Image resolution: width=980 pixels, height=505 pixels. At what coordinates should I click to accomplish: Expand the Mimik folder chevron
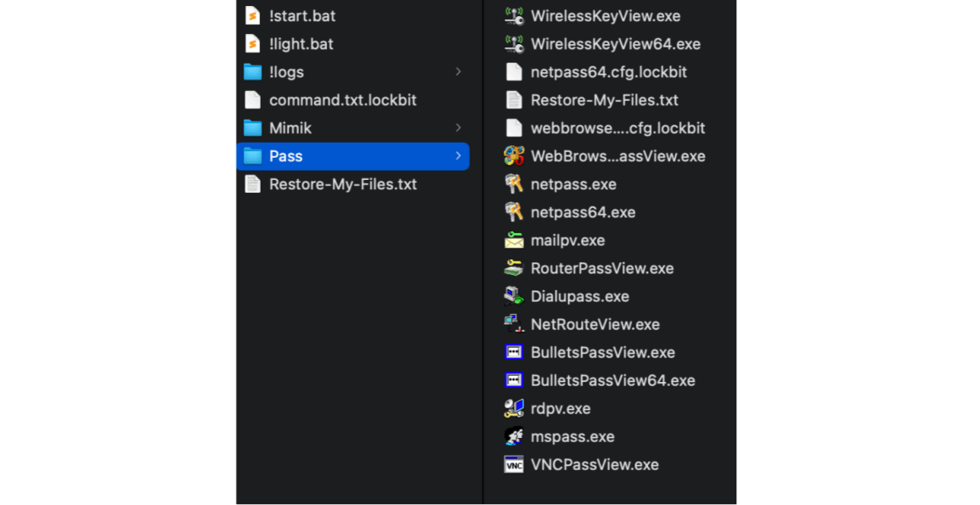tap(458, 128)
